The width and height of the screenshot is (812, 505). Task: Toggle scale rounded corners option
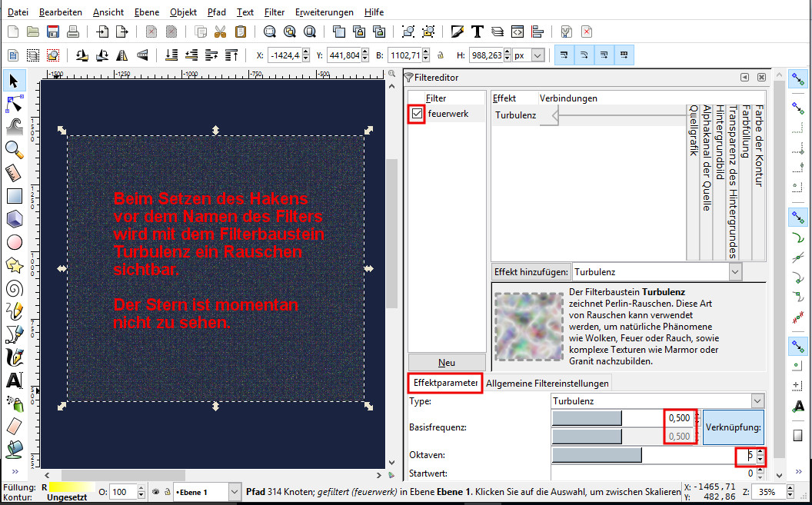(x=584, y=55)
